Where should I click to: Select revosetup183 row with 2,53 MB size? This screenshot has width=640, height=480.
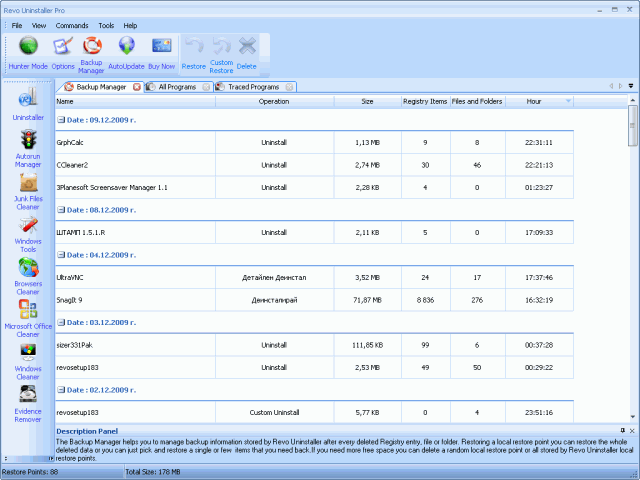coord(314,367)
